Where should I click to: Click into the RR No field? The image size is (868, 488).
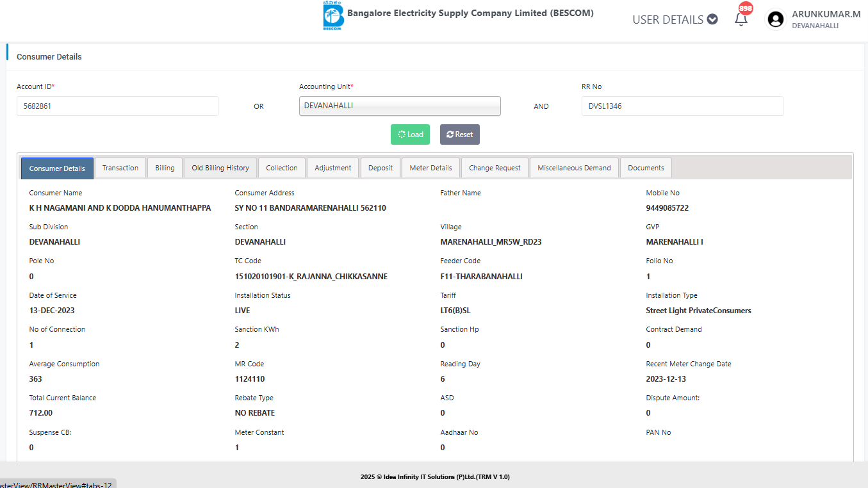(x=682, y=106)
